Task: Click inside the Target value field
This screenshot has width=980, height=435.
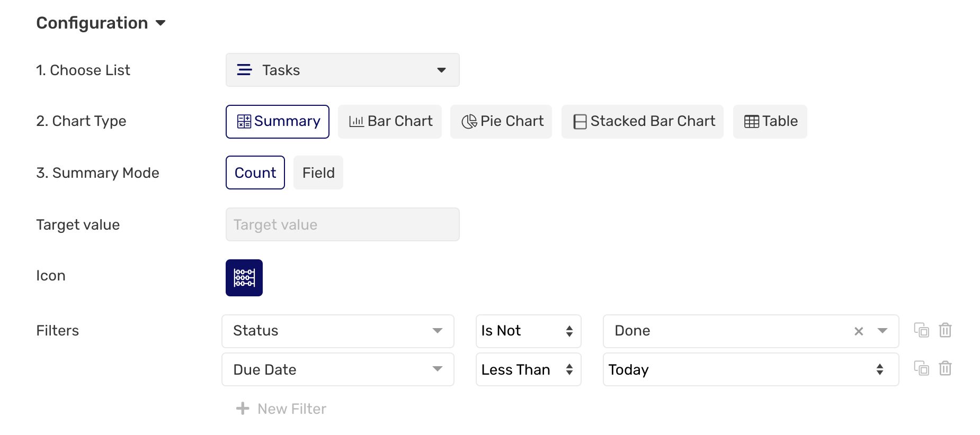Action: tap(342, 224)
